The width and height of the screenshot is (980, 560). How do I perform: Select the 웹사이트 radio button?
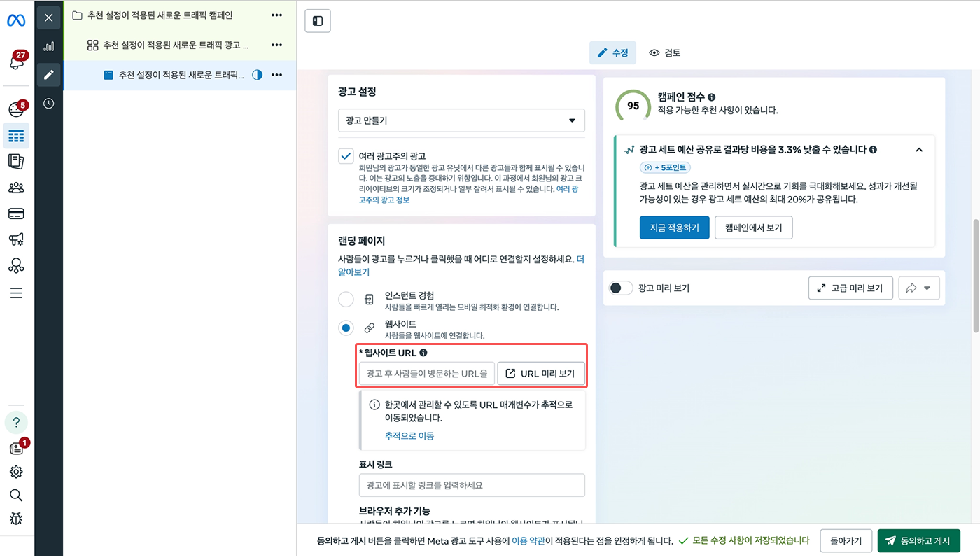(346, 328)
